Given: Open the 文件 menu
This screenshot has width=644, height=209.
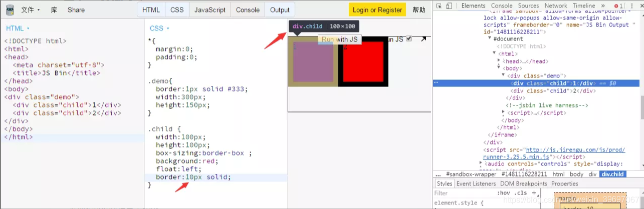Looking at the screenshot, I should click(31, 9).
